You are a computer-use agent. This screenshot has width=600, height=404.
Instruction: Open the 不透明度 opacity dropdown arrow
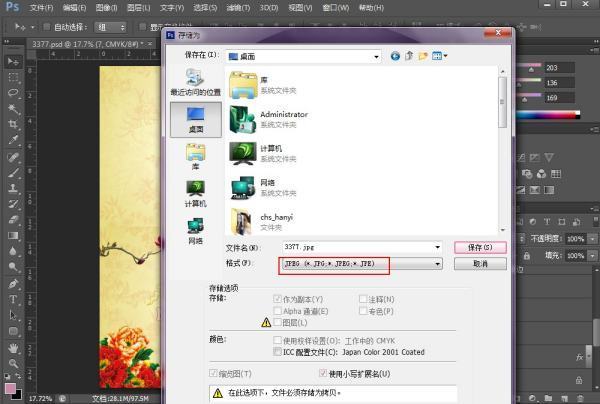593,239
